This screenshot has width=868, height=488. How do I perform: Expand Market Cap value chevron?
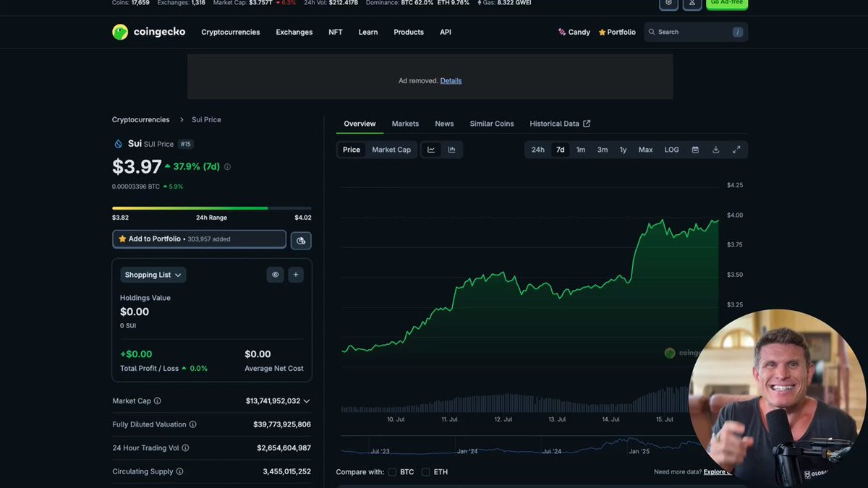click(x=307, y=401)
